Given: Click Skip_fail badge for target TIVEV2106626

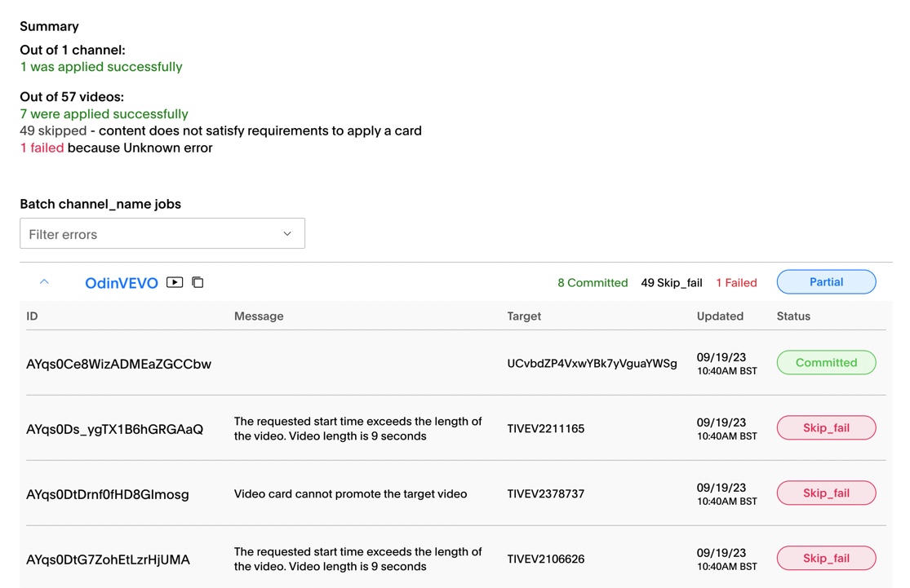Looking at the screenshot, I should 827,559.
